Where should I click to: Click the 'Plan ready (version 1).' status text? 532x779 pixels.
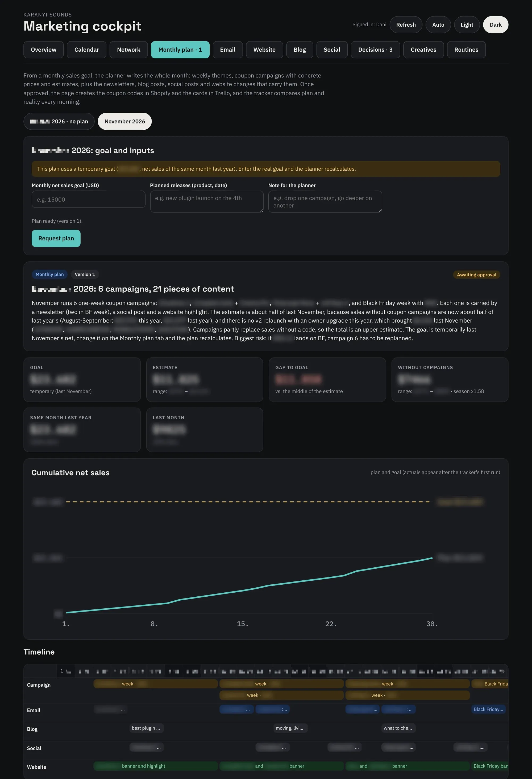57,221
